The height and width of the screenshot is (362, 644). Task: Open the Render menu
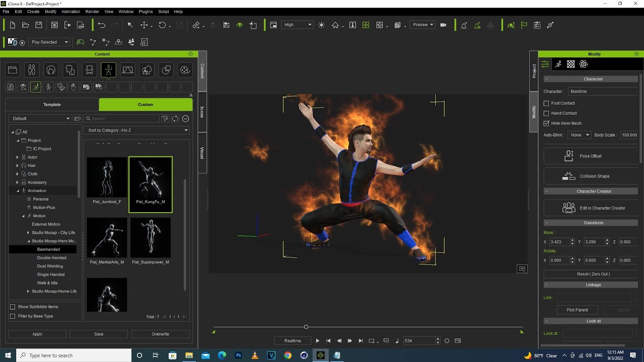coord(92,12)
